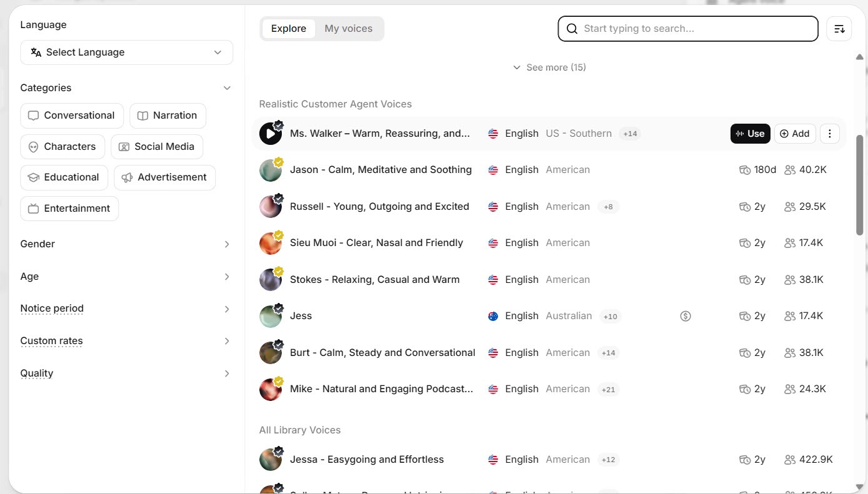Click See more (15)
The height and width of the screenshot is (494, 868).
(549, 67)
